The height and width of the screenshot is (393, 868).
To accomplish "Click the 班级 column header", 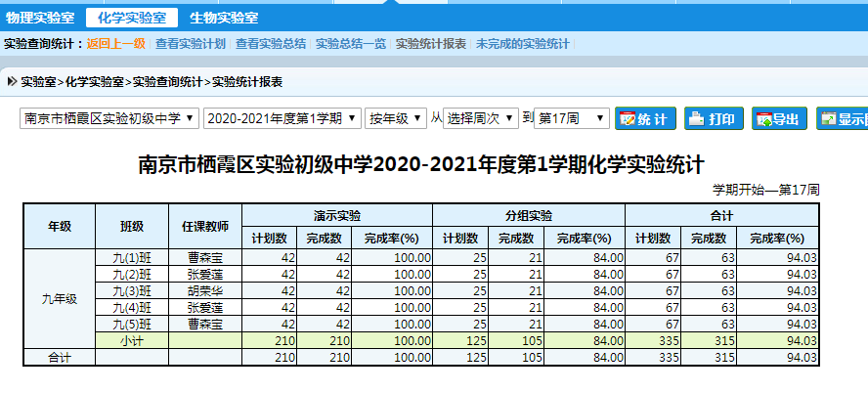I will click(x=132, y=226).
